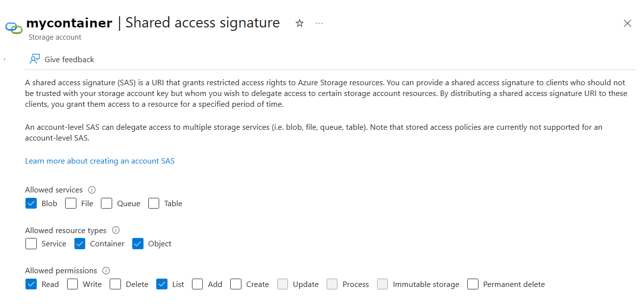Allow the Delete permission checkbox

coord(116,284)
